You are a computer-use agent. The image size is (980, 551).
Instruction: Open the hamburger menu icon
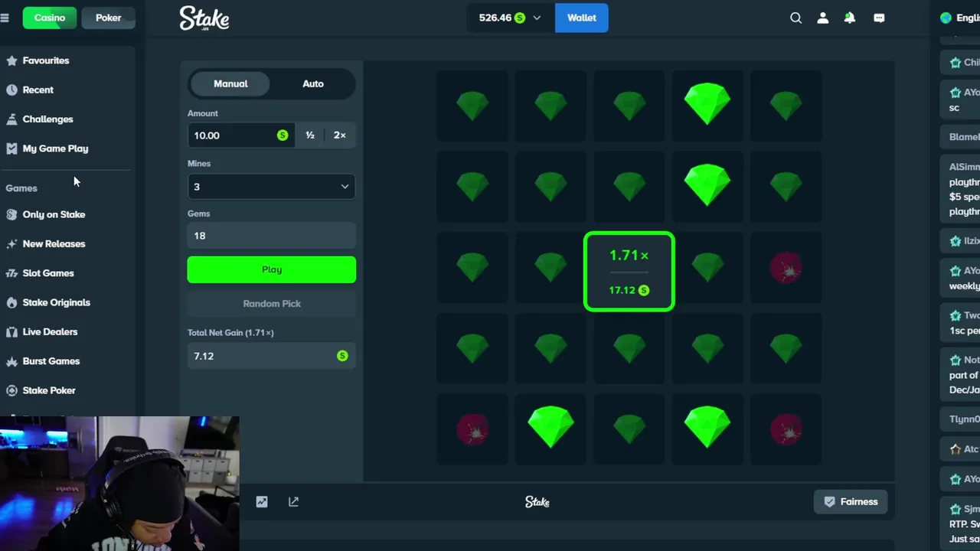pos(5,18)
